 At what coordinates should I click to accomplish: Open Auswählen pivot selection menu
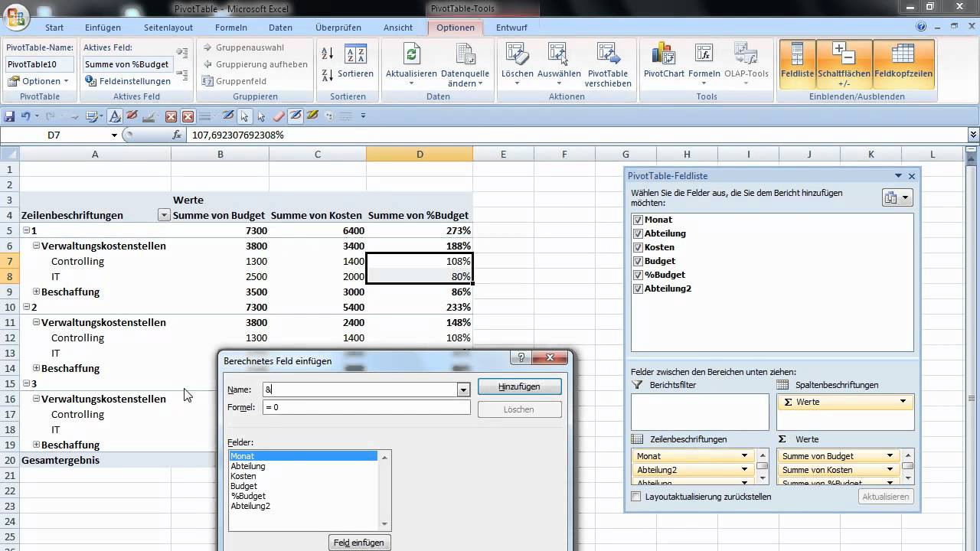[559, 64]
